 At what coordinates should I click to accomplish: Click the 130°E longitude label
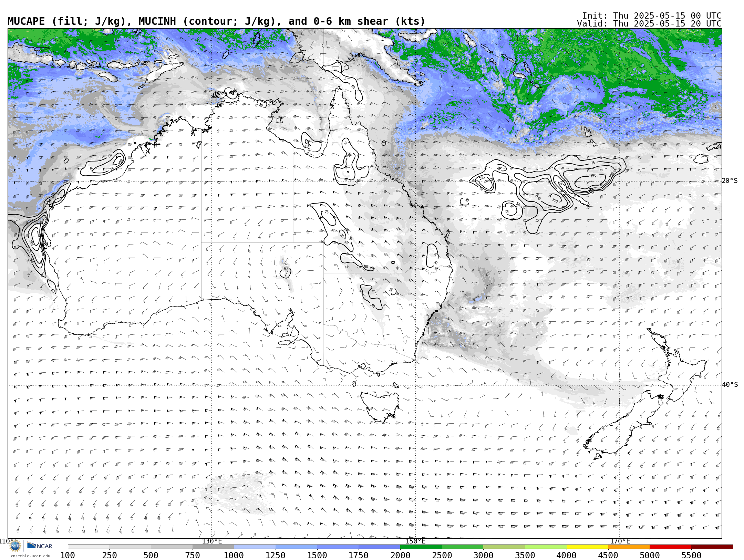click(212, 541)
